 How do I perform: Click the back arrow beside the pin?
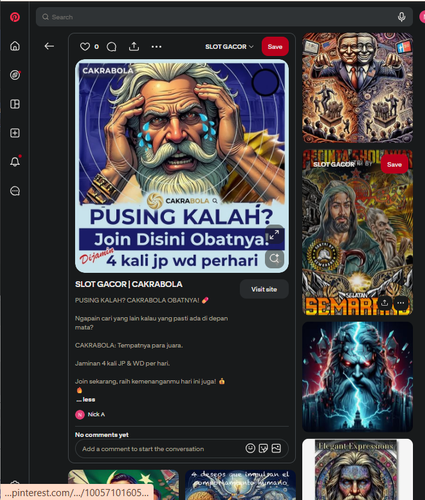(49, 46)
